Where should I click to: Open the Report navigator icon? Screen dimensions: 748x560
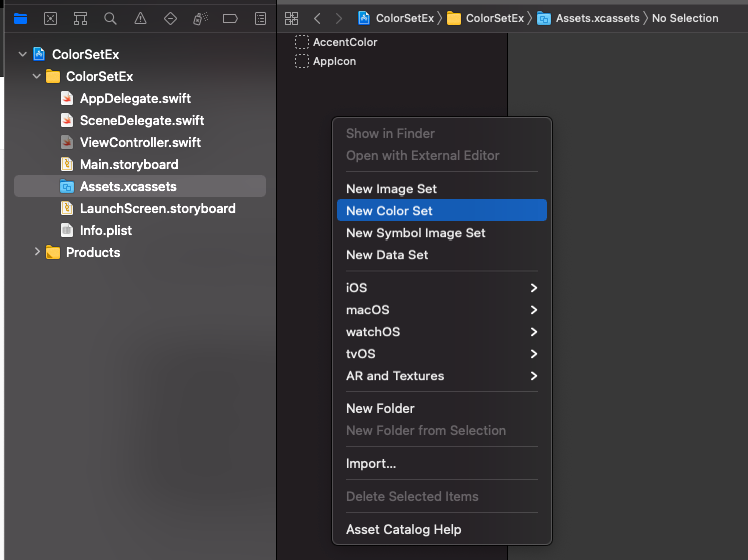click(260, 19)
